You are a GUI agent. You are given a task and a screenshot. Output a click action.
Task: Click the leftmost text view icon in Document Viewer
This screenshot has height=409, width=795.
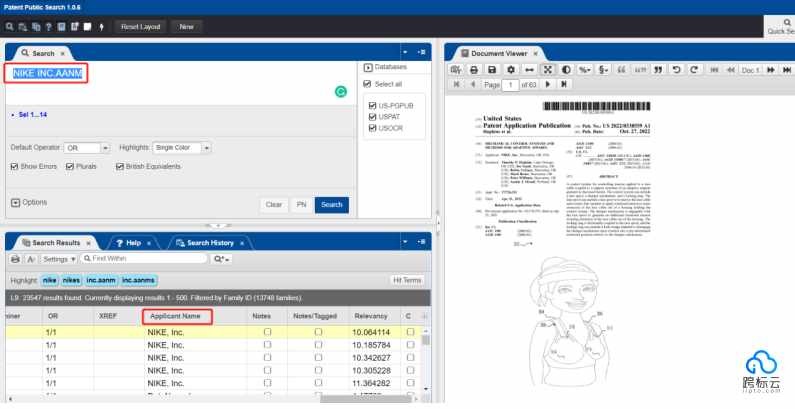(x=455, y=70)
